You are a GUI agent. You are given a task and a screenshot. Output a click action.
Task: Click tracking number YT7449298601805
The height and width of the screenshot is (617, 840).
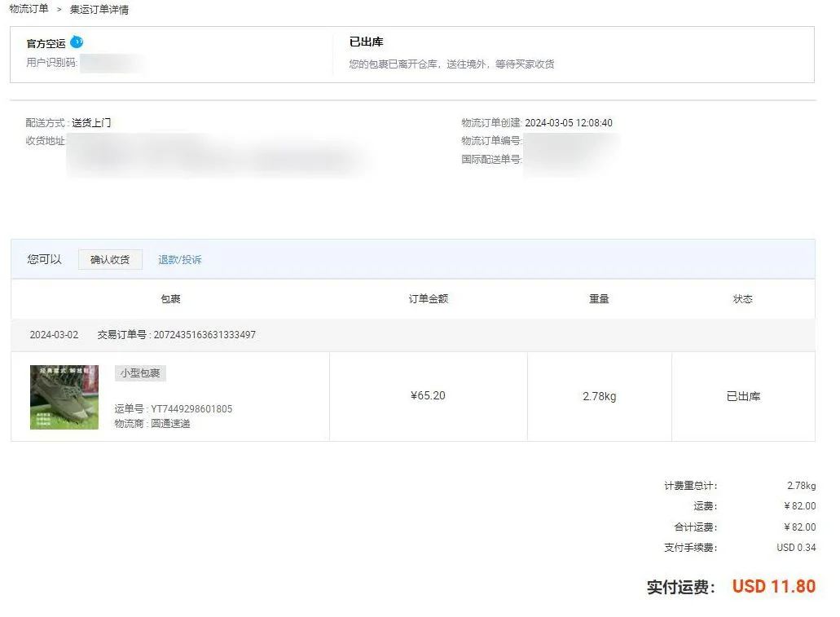click(191, 409)
